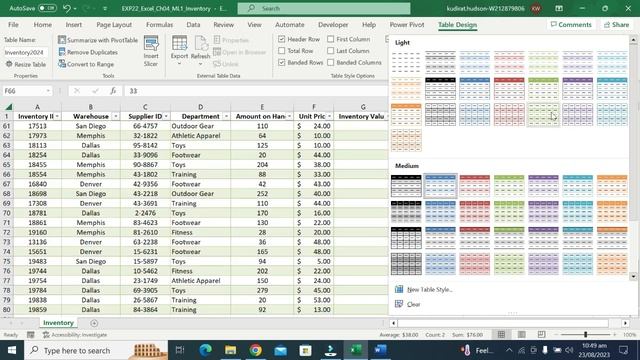Select Normal view icon in status bar

501,335
